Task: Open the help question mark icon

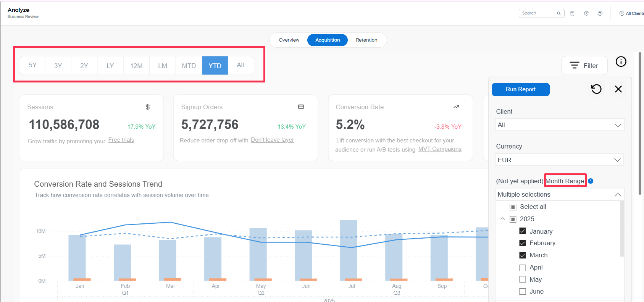Action: point(600,13)
